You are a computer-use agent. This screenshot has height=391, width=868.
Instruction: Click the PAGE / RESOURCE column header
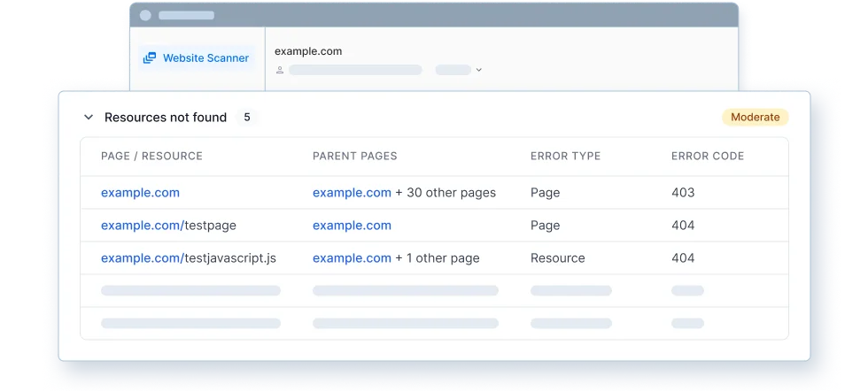(x=151, y=156)
